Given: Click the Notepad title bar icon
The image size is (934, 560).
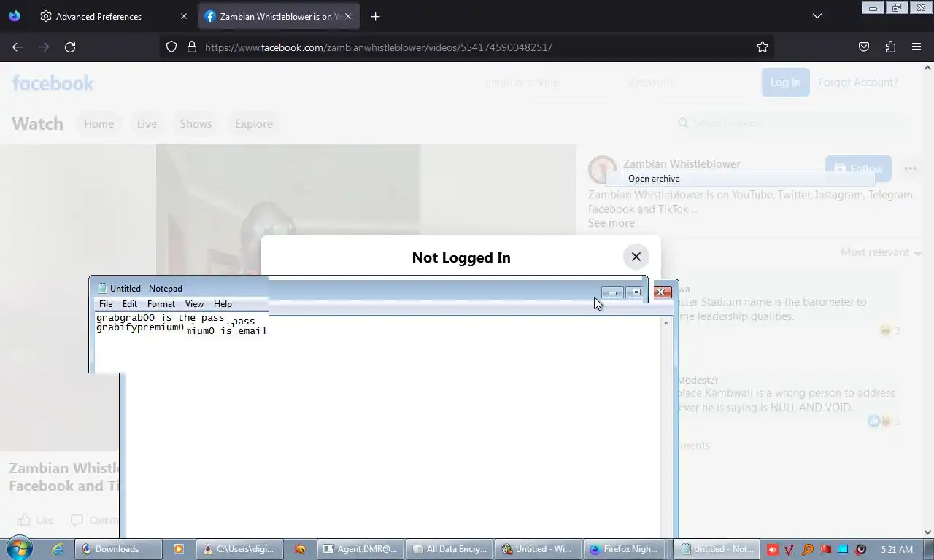Looking at the screenshot, I should 102,289.
